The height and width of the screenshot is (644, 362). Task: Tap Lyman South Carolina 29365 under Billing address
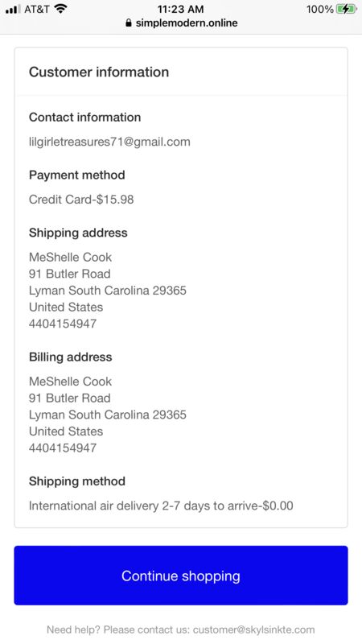point(108,415)
